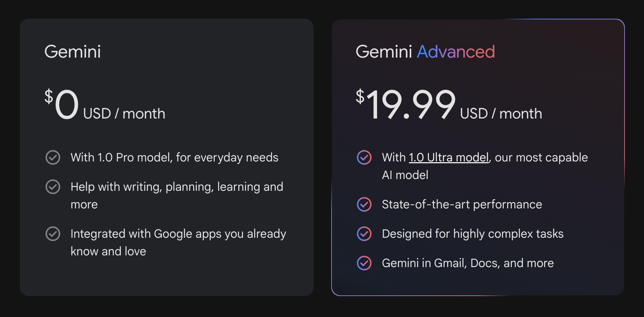The width and height of the screenshot is (644, 317).
Task: Click the 'State-of-the-art performance' feature text
Action: click(462, 204)
